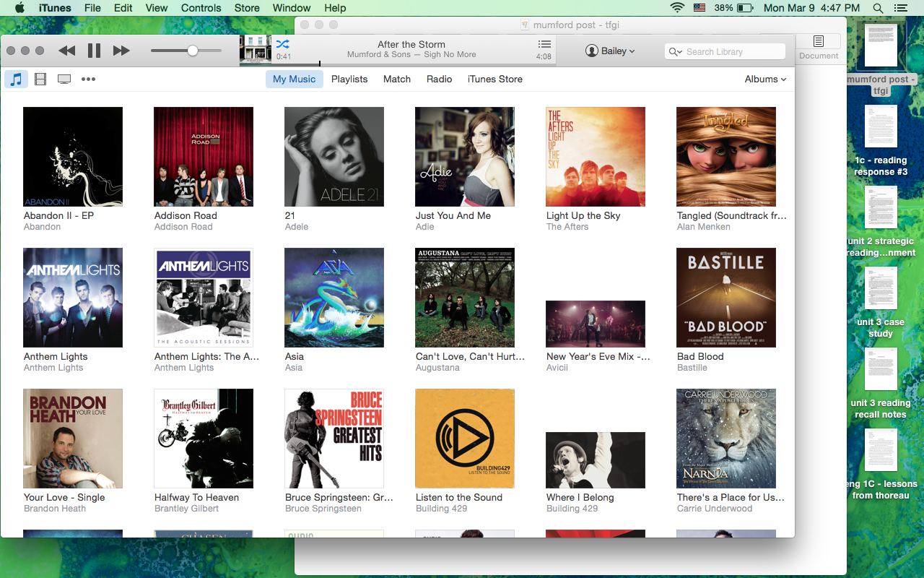
Task: Toggle shuffle playback
Action: tap(282, 44)
